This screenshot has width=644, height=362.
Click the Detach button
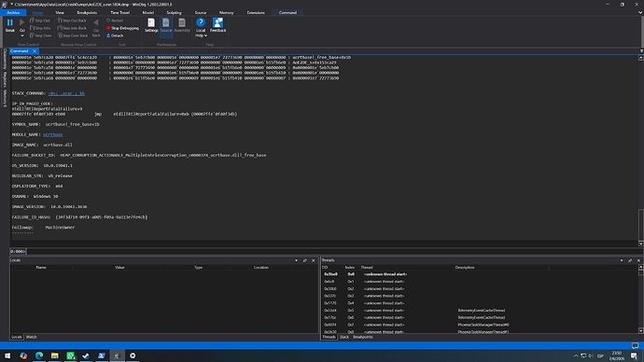tap(115, 35)
